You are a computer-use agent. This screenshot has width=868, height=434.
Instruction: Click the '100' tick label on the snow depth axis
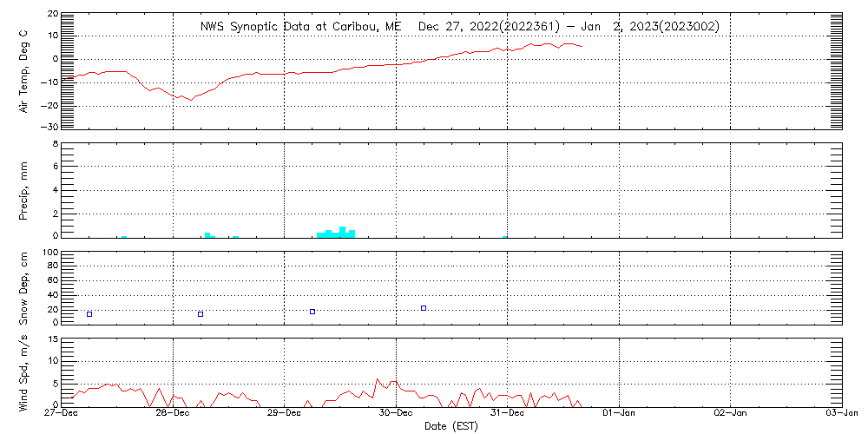tap(49, 253)
